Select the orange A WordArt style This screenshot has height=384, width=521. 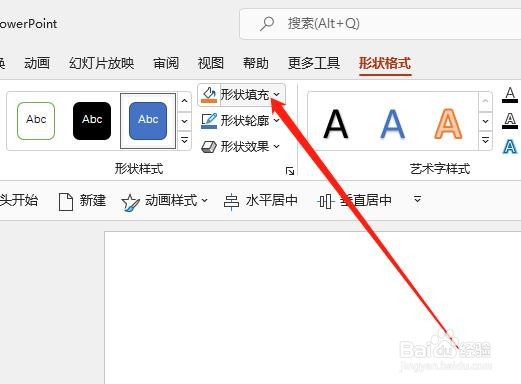pos(448,124)
